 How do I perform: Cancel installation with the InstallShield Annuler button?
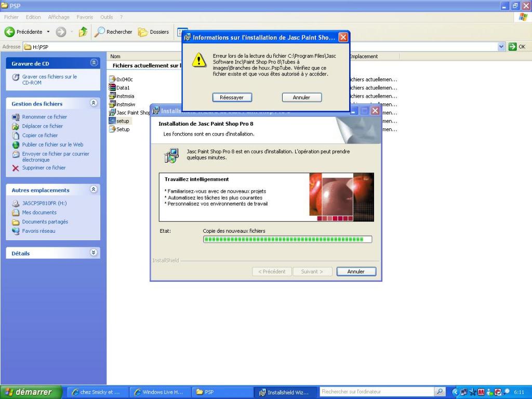tap(356, 271)
